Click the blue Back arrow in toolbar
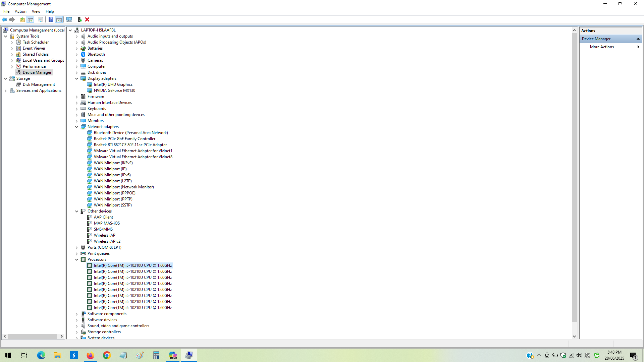Image resolution: width=644 pixels, height=362 pixels. [4, 19]
